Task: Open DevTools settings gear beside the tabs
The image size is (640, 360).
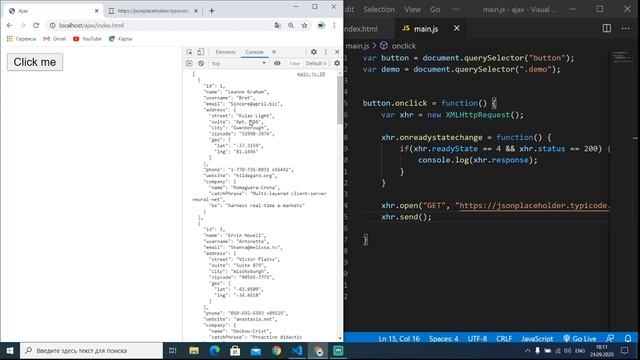Action: (313, 52)
